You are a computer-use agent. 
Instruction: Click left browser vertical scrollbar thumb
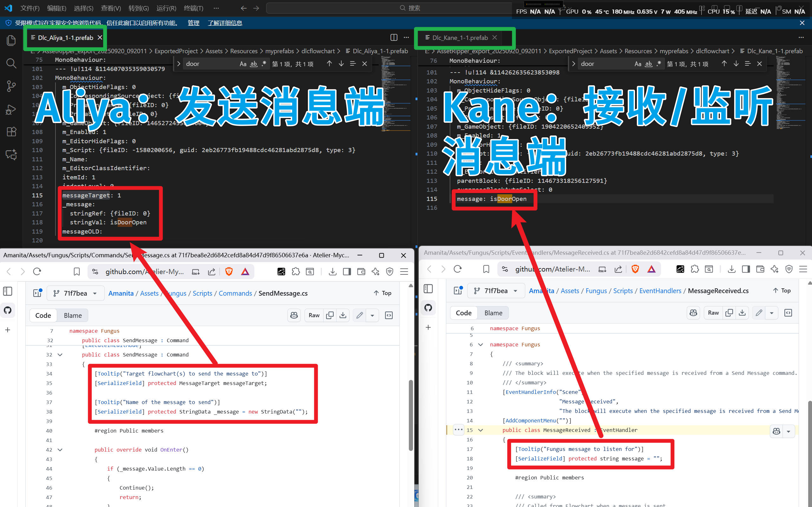411,415
